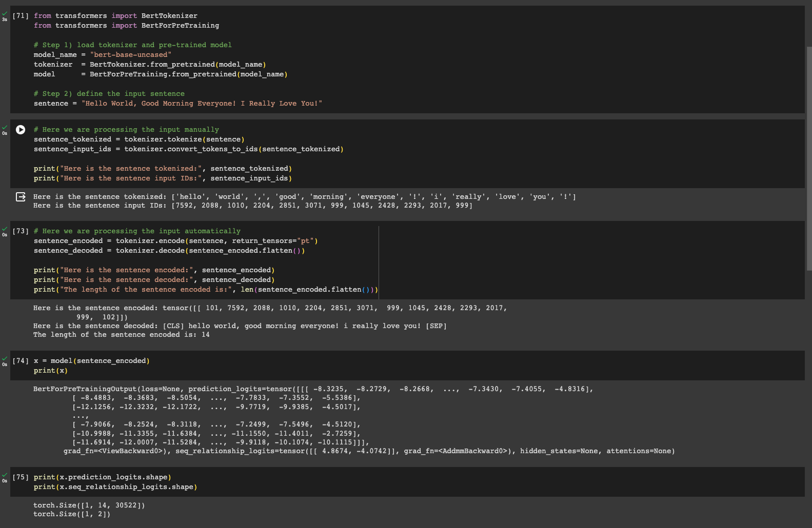The image size is (812, 528).
Task: Click the comment 'Step 1) load tokenizer and pre-trained model'
Action: pyautogui.click(x=133, y=45)
